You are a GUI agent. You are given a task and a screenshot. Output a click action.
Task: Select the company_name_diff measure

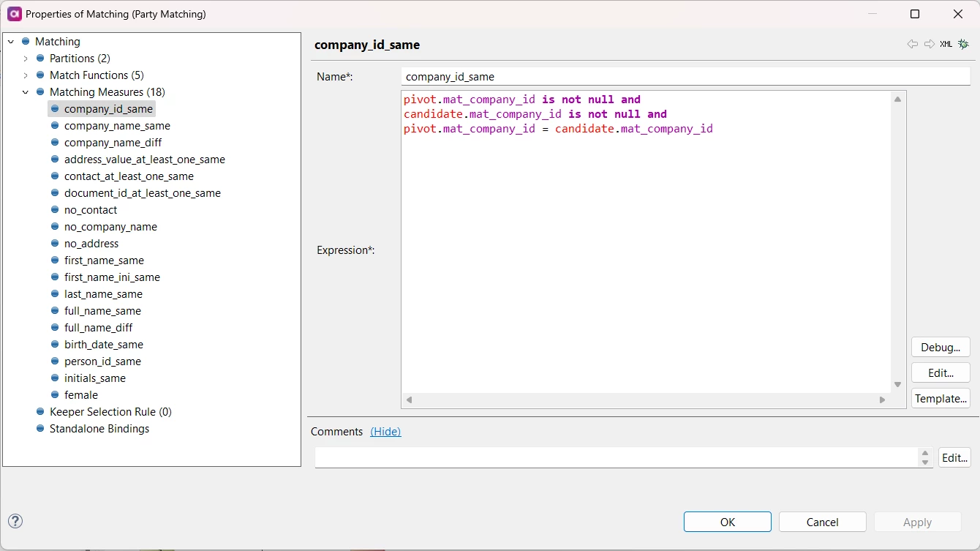[113, 143]
